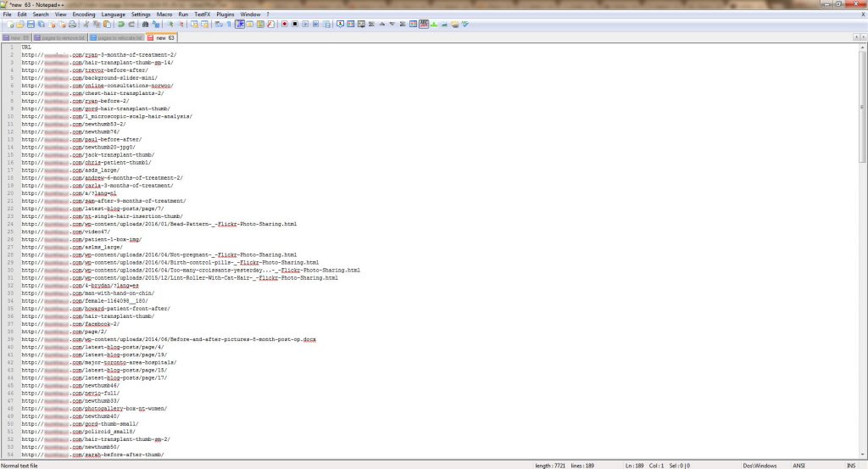868x469 pixels.
Task: Click the 'ANSI' encoding status field
Action: click(798, 466)
